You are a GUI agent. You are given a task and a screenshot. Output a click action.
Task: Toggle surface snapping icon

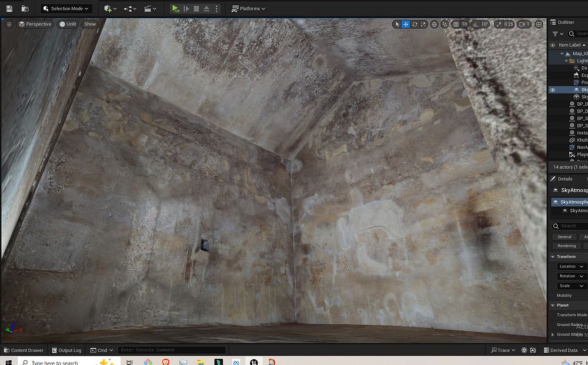tap(445, 24)
